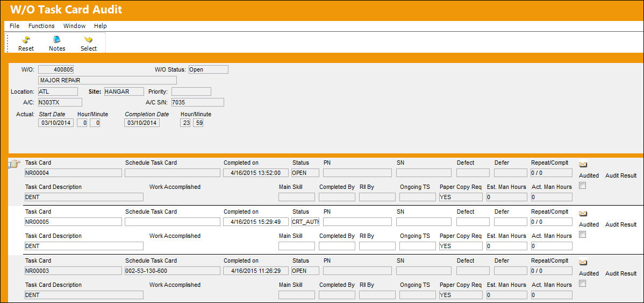Click the Reset toolbar icon

(x=26, y=40)
